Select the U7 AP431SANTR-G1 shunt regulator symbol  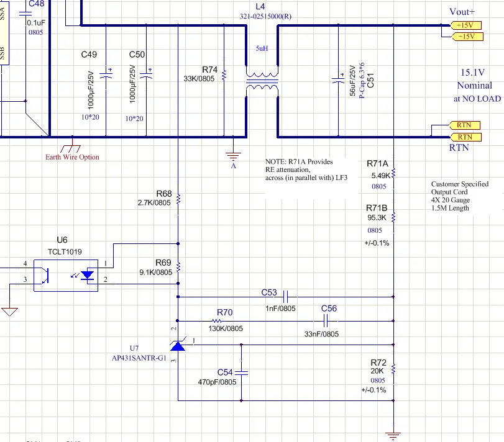pos(177,345)
